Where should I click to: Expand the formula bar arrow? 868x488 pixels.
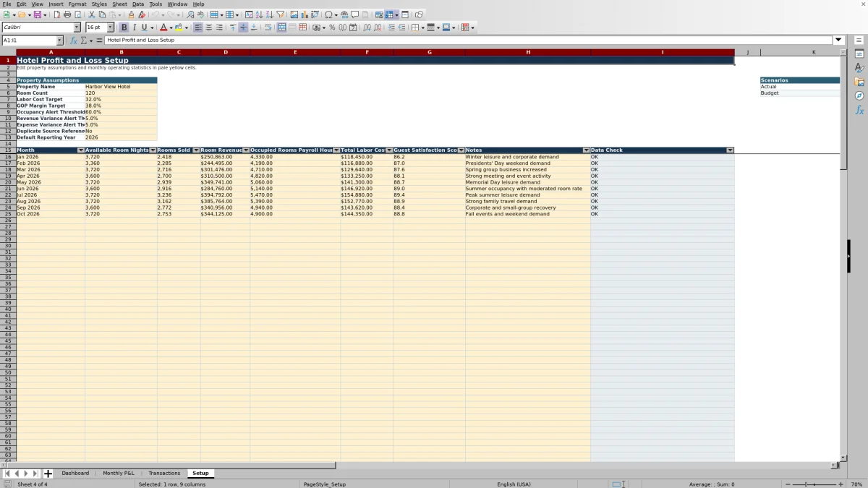(839, 40)
